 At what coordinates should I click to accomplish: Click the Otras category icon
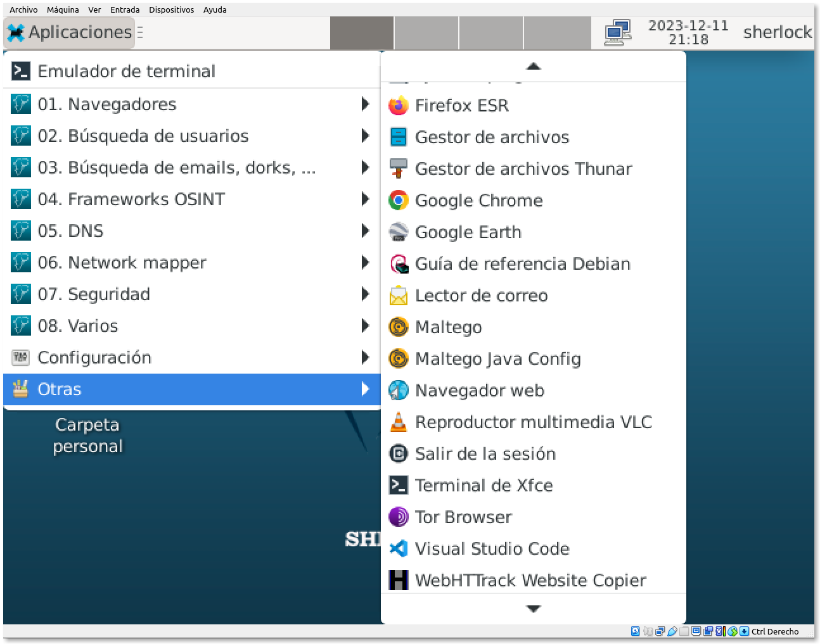click(21, 389)
